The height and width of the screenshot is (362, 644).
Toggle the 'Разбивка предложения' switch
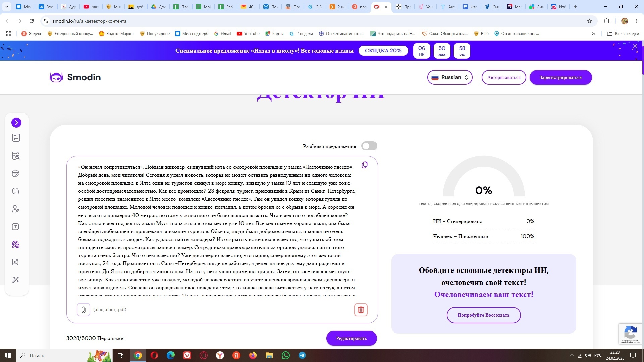click(369, 146)
